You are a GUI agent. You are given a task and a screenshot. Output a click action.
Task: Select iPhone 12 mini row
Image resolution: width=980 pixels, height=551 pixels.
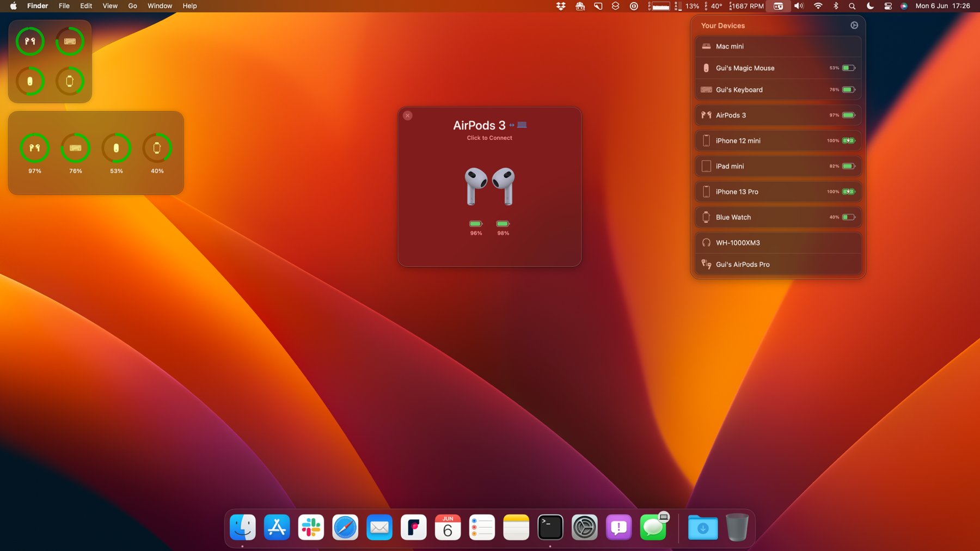(778, 140)
